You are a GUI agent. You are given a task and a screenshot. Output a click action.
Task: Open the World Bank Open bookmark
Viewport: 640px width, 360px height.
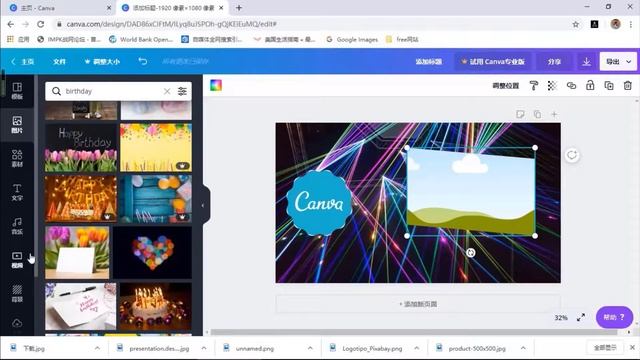141,39
